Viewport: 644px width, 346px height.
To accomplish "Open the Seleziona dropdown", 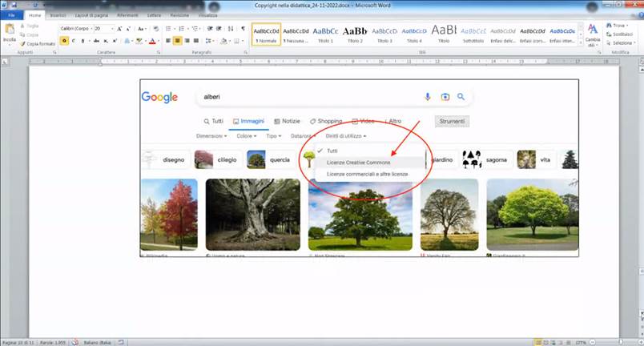I will click(x=621, y=42).
